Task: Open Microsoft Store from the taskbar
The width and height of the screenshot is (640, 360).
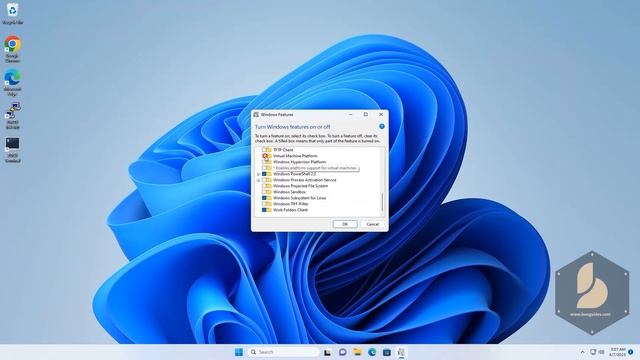Action: pyautogui.click(x=387, y=352)
